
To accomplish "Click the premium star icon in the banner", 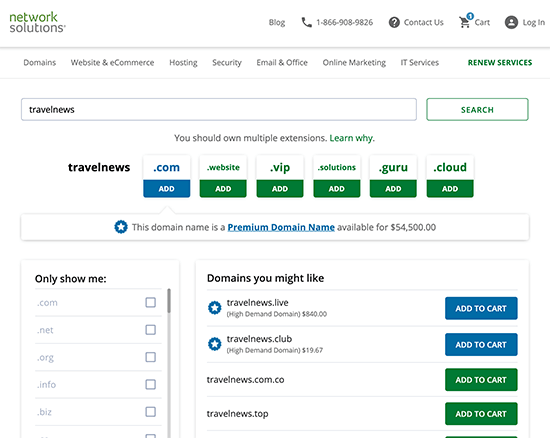I will point(121,227).
